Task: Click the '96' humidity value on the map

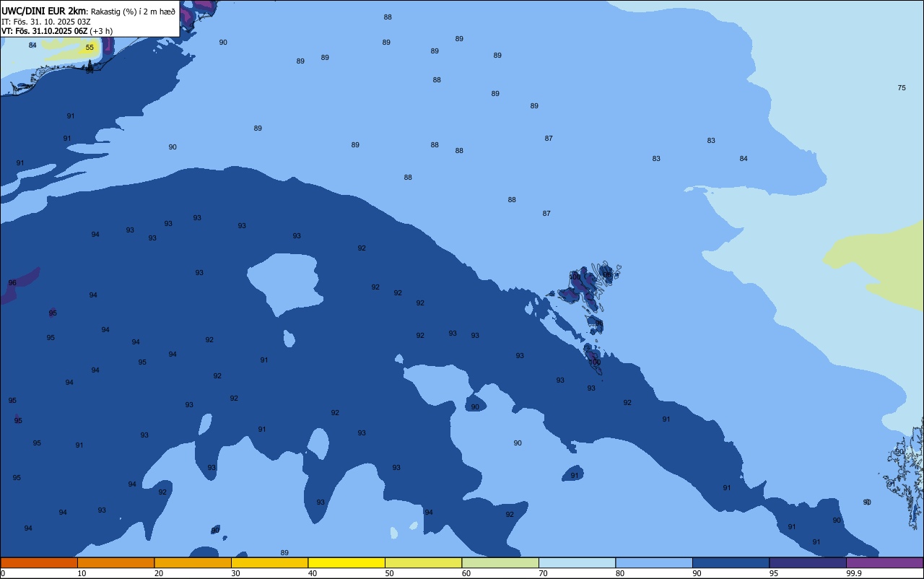Action: [x=12, y=283]
